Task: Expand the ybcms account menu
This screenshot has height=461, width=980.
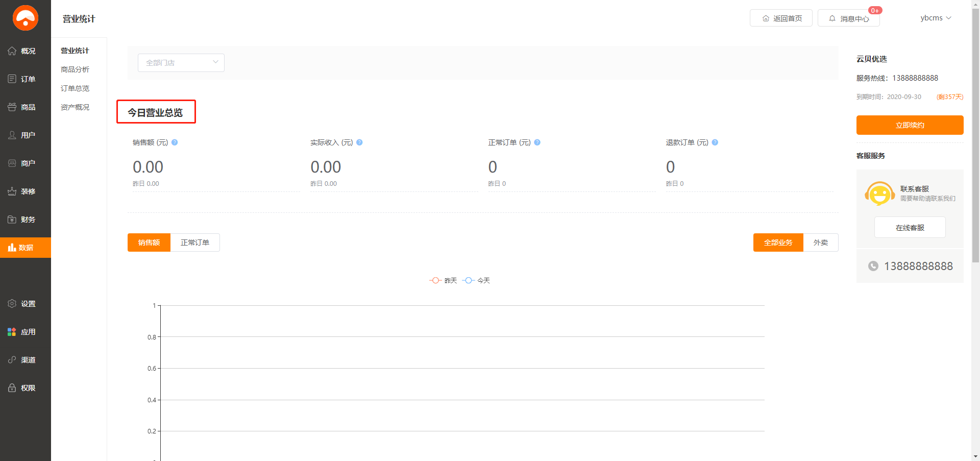Action: tap(936, 18)
